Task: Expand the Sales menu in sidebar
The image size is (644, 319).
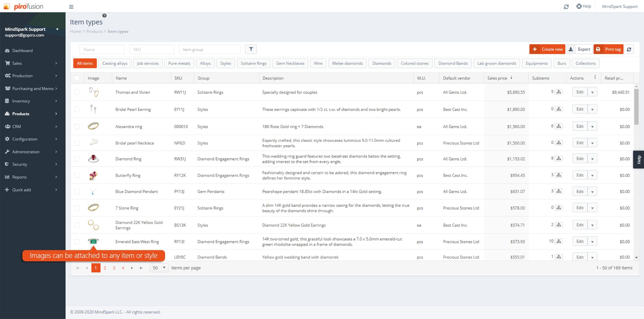Action: pyautogui.click(x=31, y=63)
